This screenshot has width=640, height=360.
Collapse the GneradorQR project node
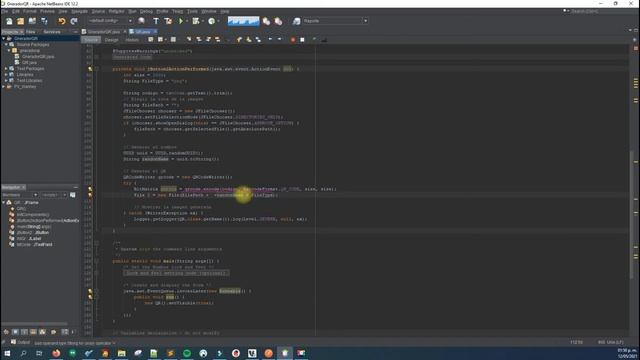click(x=4, y=38)
